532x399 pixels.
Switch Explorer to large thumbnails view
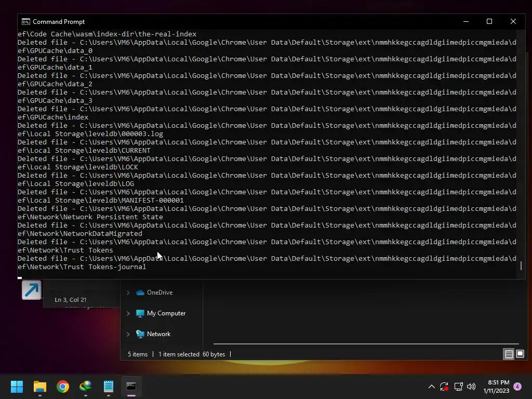click(x=520, y=354)
